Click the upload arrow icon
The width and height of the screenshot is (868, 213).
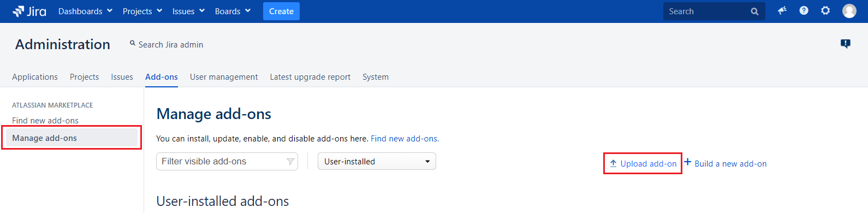[613, 163]
